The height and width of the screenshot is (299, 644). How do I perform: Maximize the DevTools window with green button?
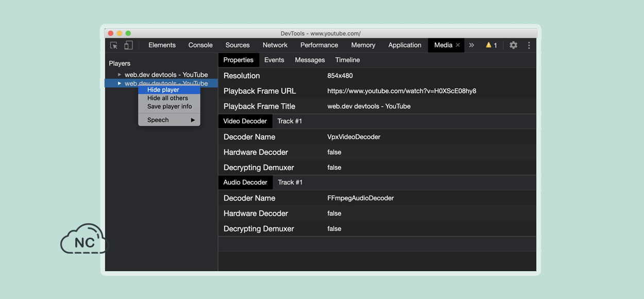128,34
